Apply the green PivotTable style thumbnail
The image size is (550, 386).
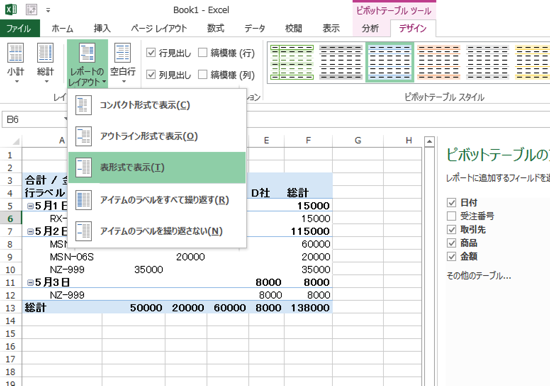pos(292,62)
